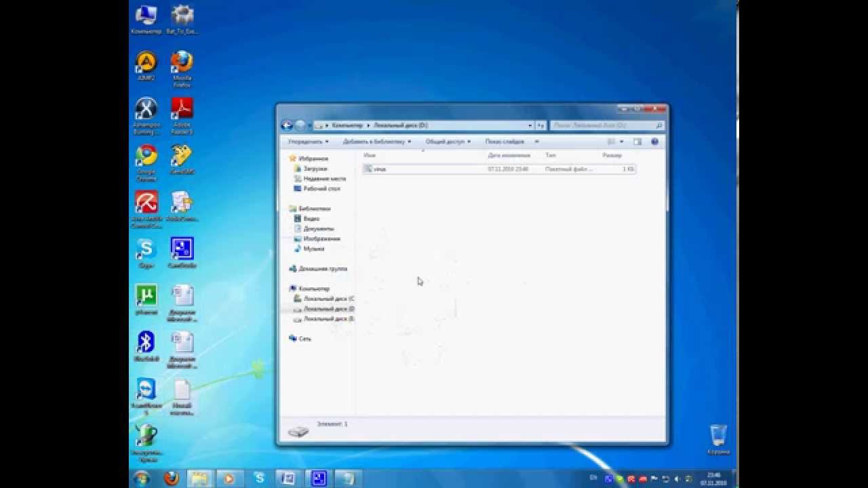The height and width of the screenshot is (488, 868).
Task: Go forward with the Explorer forward arrow
Action: pyautogui.click(x=300, y=125)
